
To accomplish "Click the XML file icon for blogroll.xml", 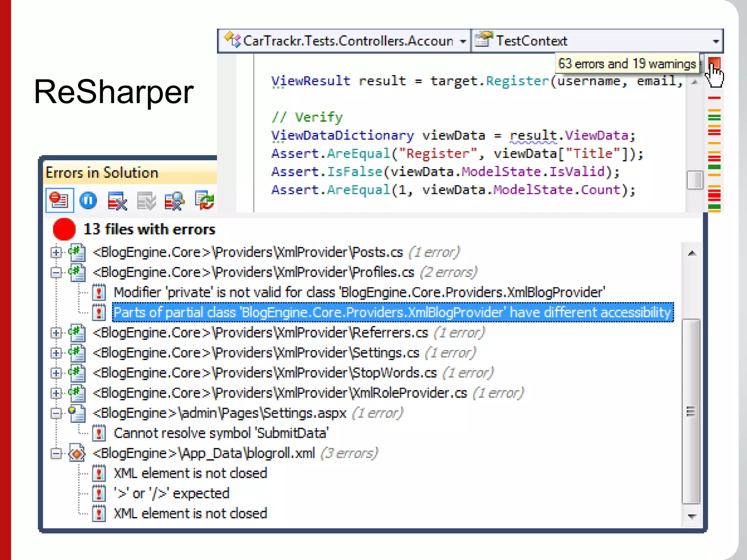I will [x=77, y=453].
